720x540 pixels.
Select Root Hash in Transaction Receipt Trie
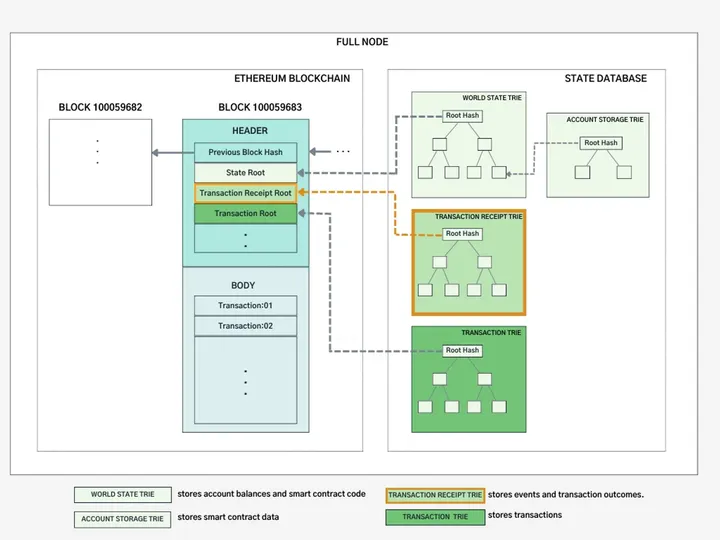pyautogui.click(x=462, y=234)
